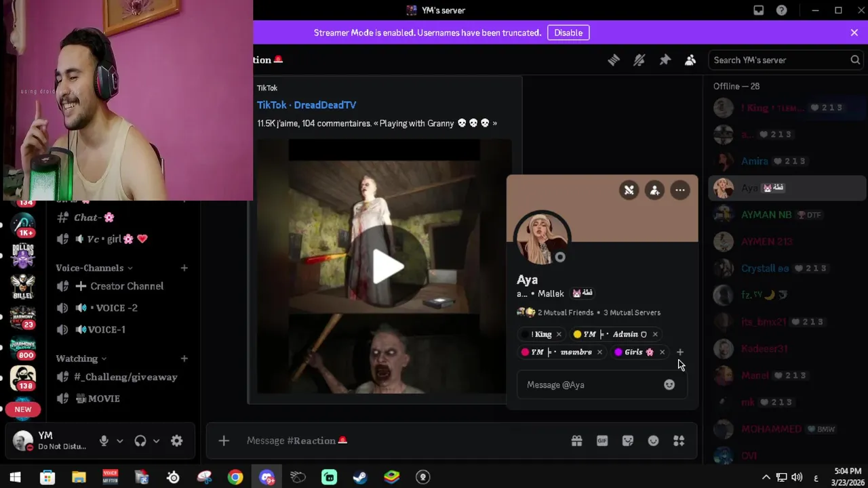Open TikTok · DreadDeadTV link
This screenshot has width=868, height=488.
pyautogui.click(x=307, y=105)
